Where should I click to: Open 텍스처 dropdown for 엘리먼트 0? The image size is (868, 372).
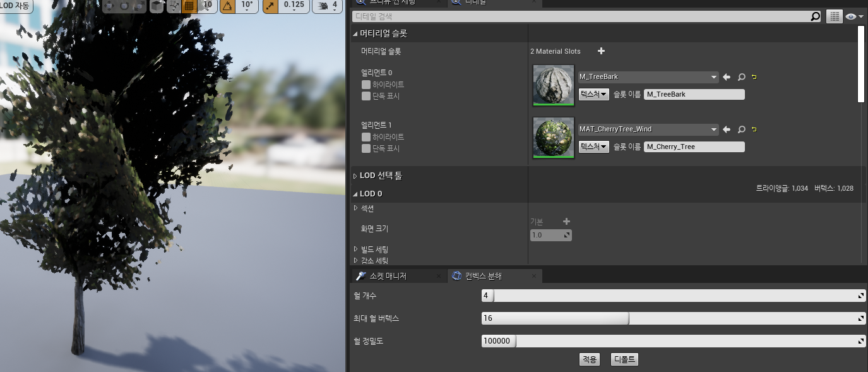pos(593,94)
